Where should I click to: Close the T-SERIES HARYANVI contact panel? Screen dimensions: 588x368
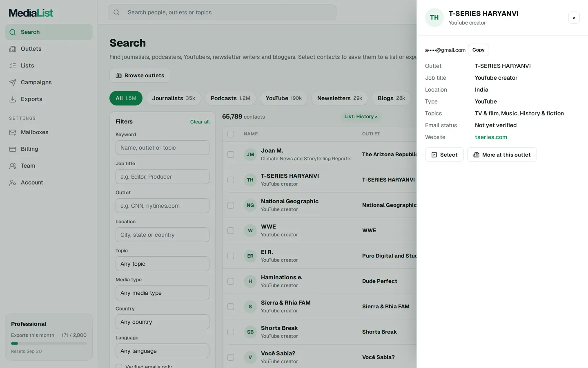point(574,18)
